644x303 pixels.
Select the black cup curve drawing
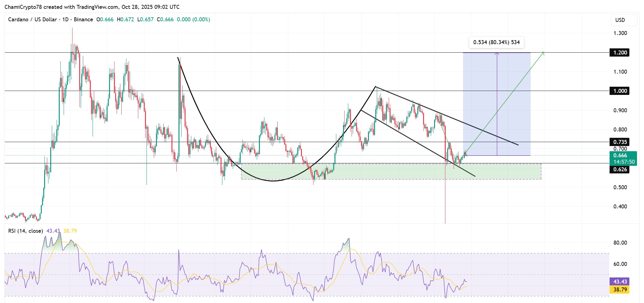(274, 181)
